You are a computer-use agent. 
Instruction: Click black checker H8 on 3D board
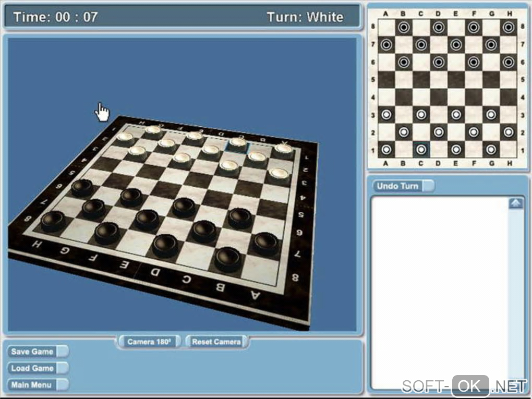53,221
